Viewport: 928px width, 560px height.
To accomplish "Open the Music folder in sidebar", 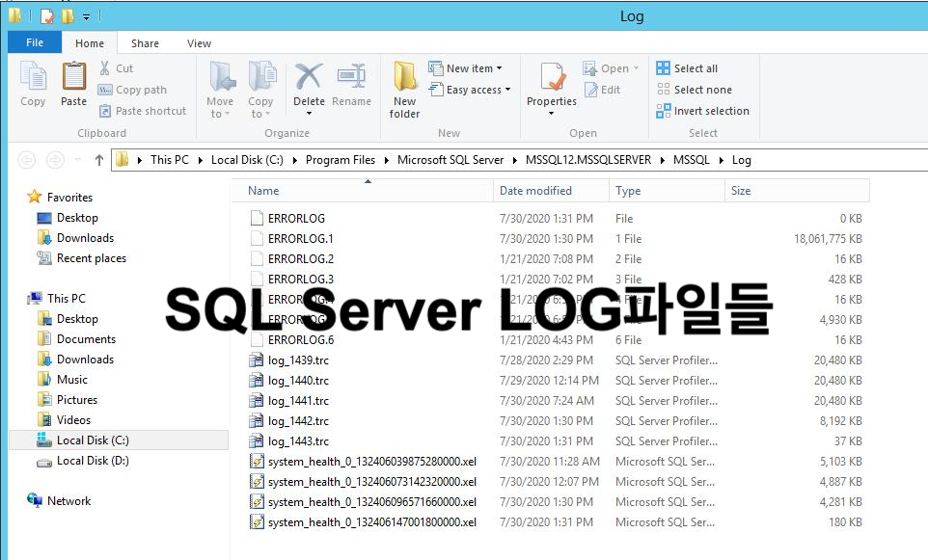I will 72,379.
